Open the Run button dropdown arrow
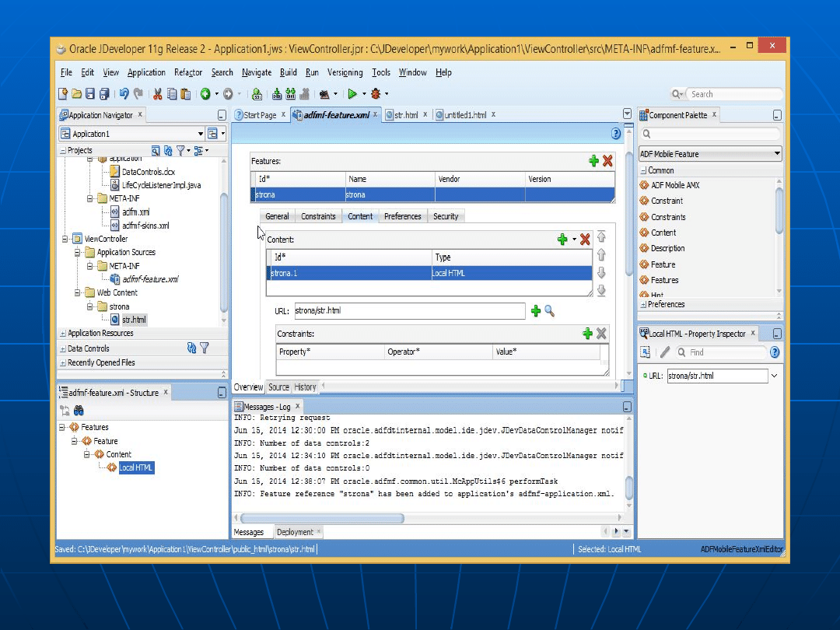 [364, 94]
